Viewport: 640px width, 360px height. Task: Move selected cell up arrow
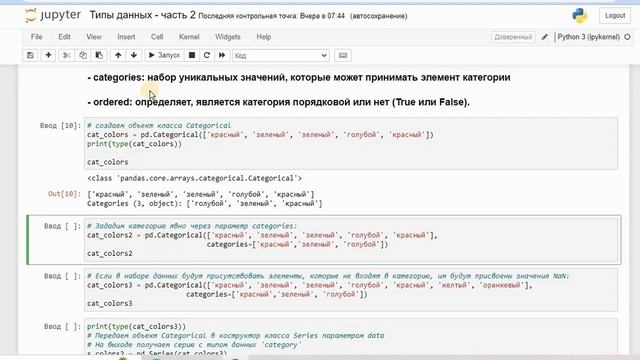118,55
